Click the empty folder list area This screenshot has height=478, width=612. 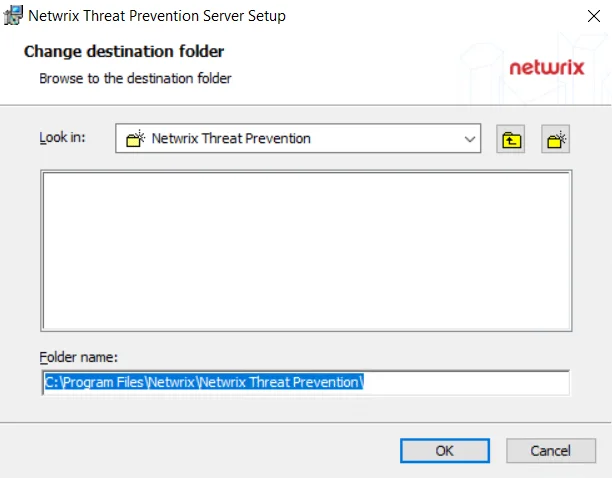pos(306,251)
